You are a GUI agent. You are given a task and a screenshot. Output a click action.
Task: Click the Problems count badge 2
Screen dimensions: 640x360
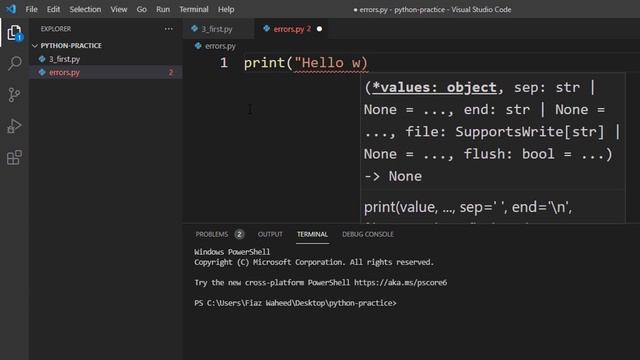pos(239,234)
